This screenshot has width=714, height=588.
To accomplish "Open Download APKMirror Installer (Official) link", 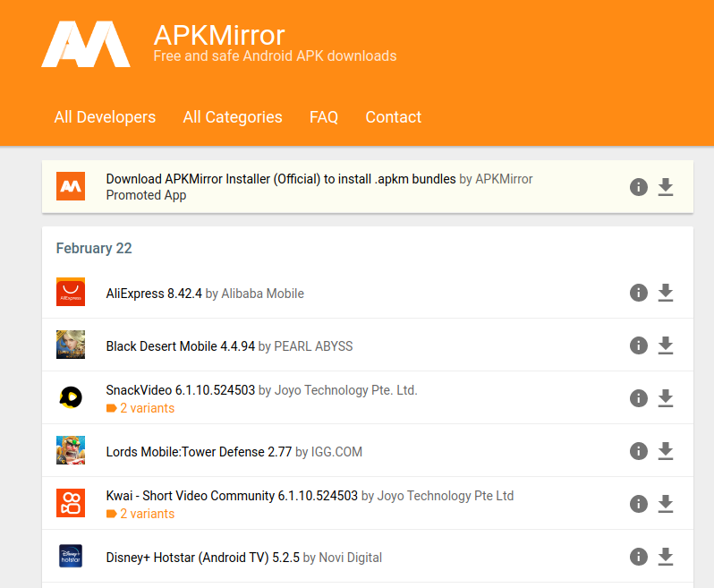I will pos(281,179).
